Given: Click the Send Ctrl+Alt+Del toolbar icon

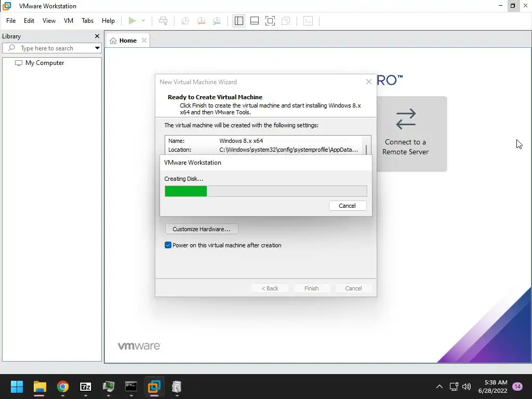Looking at the screenshot, I should pos(163,21).
